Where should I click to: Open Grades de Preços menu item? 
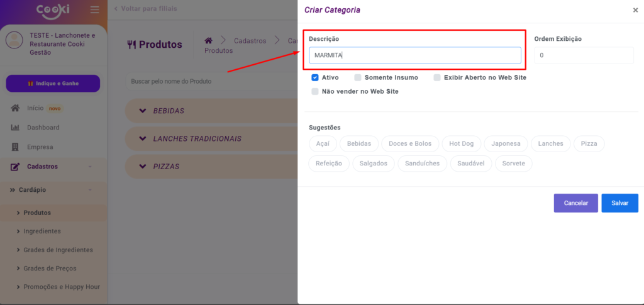[50, 269]
